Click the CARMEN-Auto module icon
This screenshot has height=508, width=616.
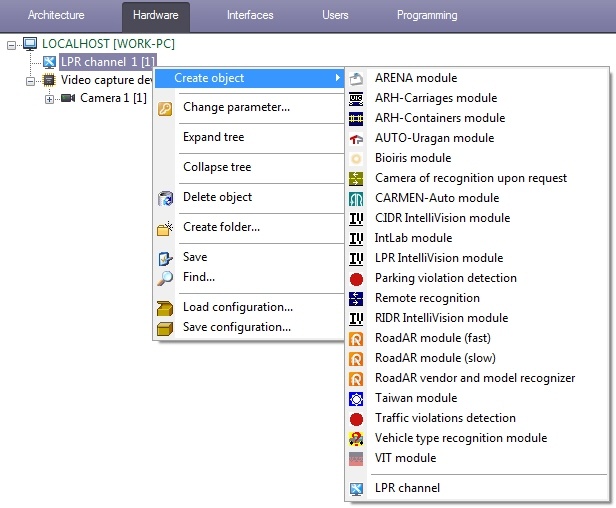[x=357, y=198]
